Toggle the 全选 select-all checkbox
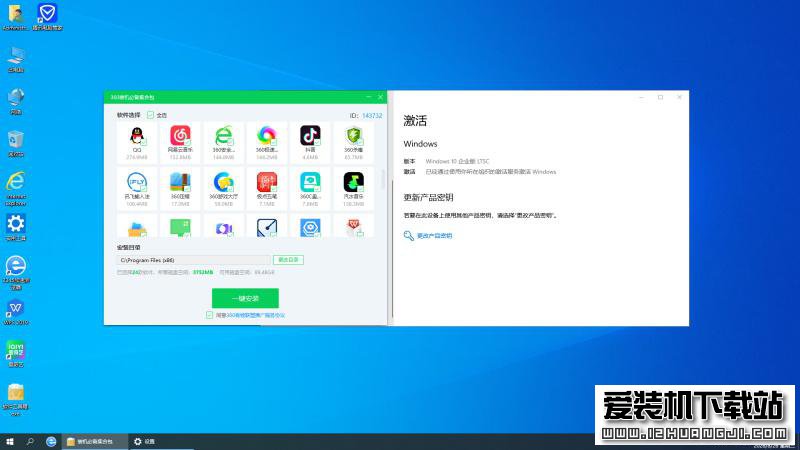Image resolution: width=800 pixels, height=450 pixels. [151, 115]
